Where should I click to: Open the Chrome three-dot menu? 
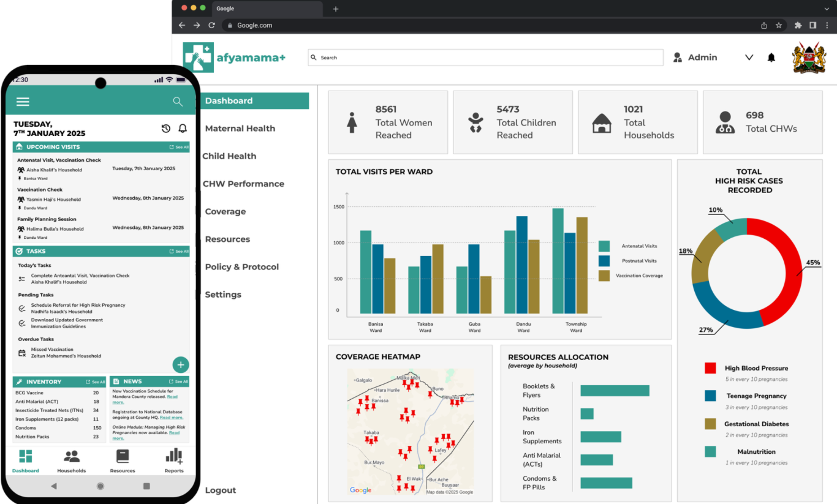(827, 25)
